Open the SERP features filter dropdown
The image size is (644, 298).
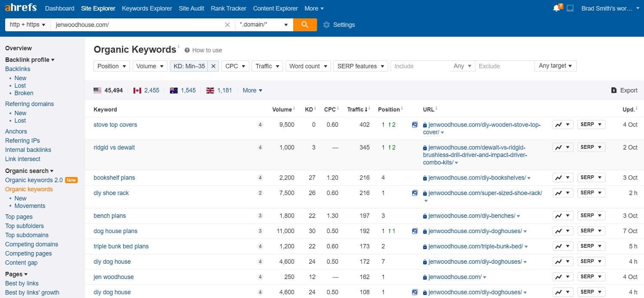tap(361, 66)
